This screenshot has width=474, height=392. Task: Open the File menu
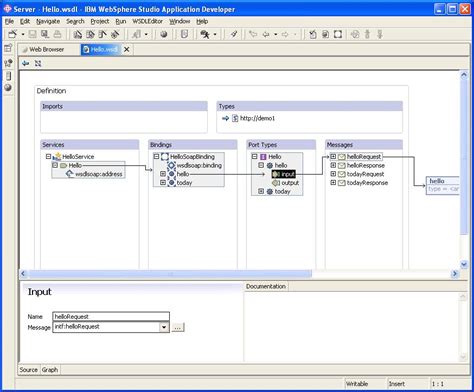pyautogui.click(x=9, y=21)
